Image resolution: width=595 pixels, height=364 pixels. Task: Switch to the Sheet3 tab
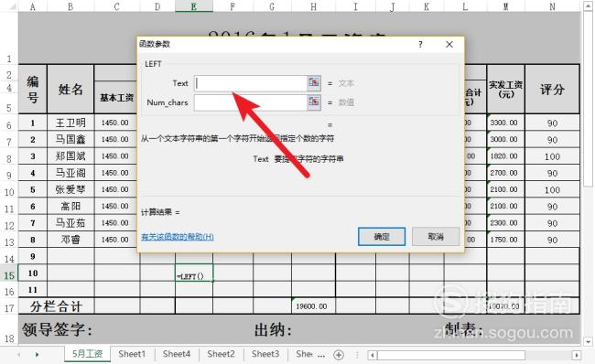click(x=265, y=354)
